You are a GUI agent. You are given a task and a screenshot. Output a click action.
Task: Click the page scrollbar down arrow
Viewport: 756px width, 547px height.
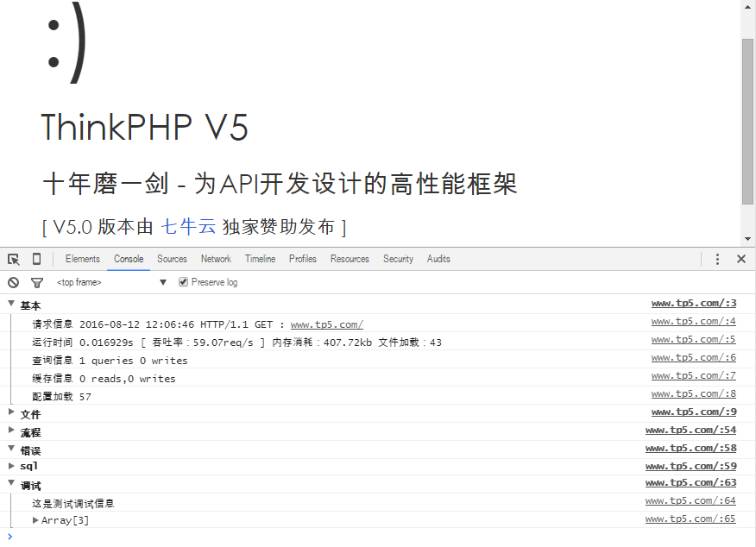(x=748, y=239)
